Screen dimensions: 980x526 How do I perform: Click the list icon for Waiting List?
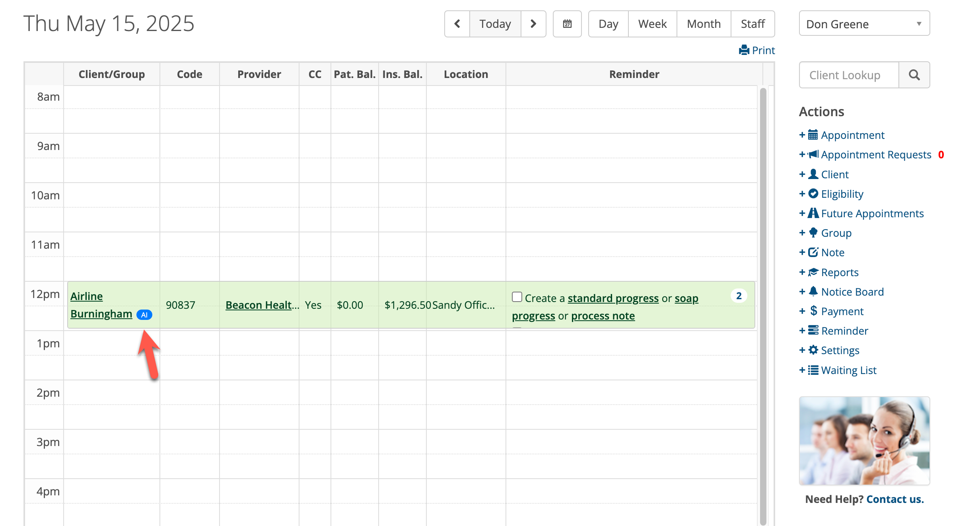pyautogui.click(x=813, y=370)
